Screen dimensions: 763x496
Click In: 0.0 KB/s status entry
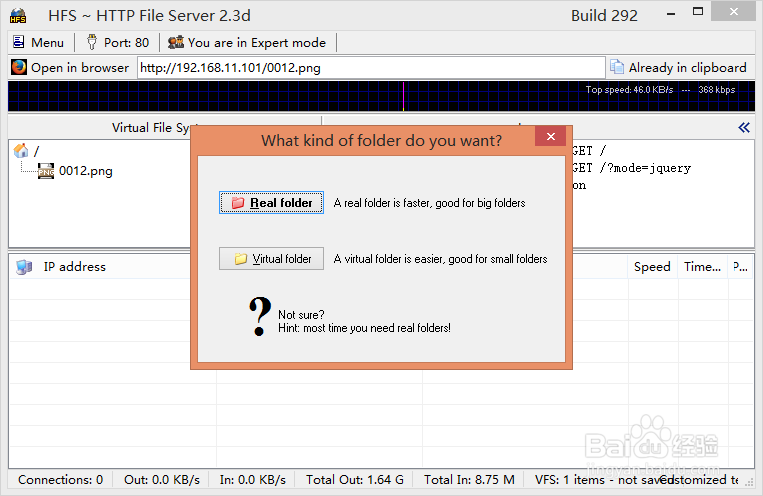pyautogui.click(x=253, y=480)
